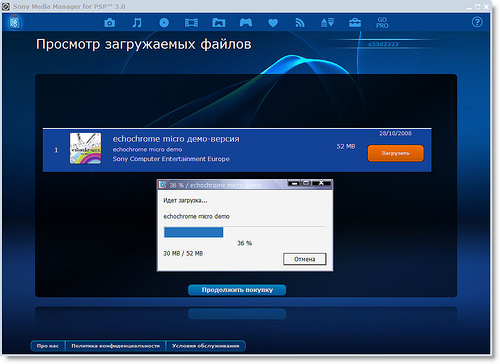Click the download progress bar
The height and width of the screenshot is (364, 500).
244,232
